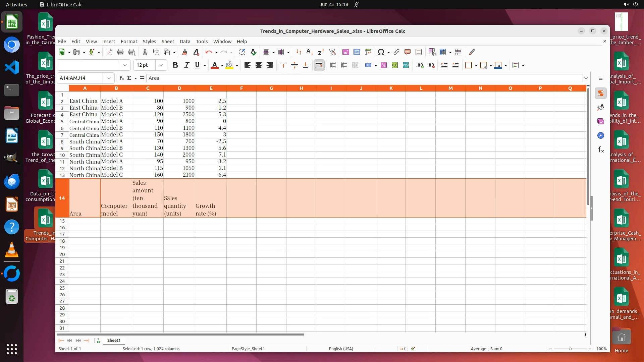Viewport: 644px width, 362px height.
Task: Open the Function Wizard in the formula bar
Action: point(122,78)
